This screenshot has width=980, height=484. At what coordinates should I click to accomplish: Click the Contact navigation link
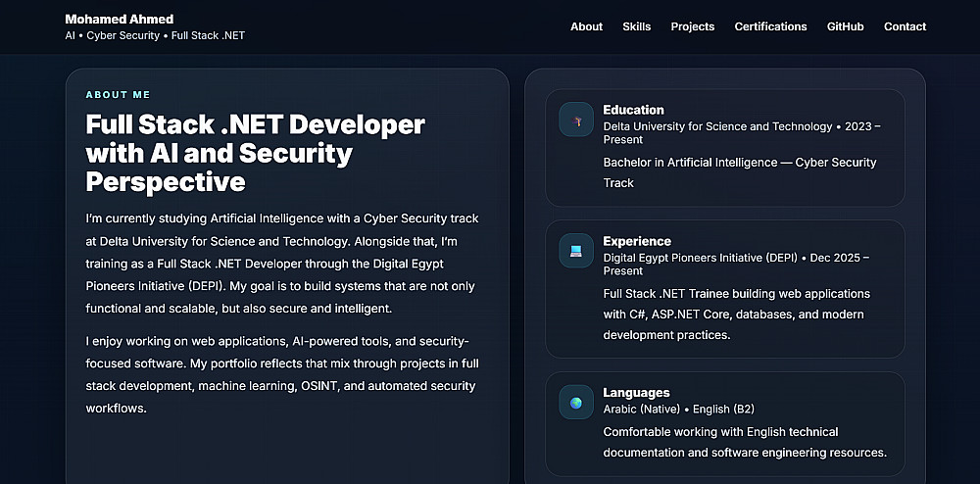click(905, 26)
